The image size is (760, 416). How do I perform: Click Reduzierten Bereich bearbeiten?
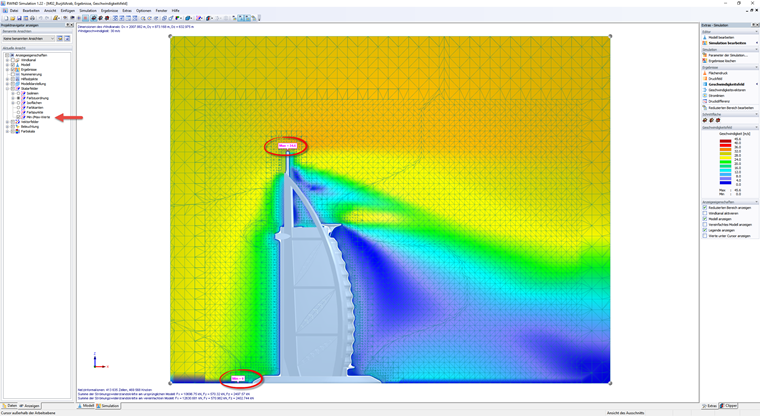tap(731, 108)
